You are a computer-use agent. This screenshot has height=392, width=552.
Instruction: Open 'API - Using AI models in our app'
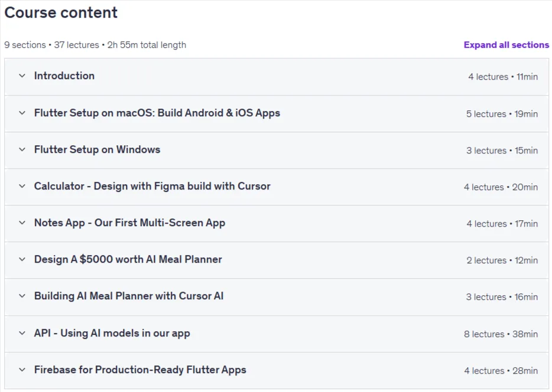(112, 333)
